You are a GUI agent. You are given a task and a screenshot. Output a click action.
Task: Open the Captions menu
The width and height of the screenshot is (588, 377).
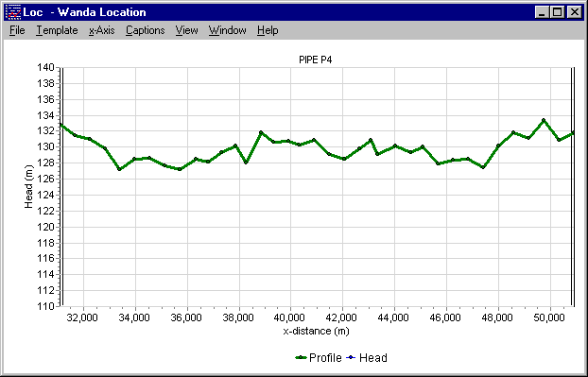[x=146, y=30]
